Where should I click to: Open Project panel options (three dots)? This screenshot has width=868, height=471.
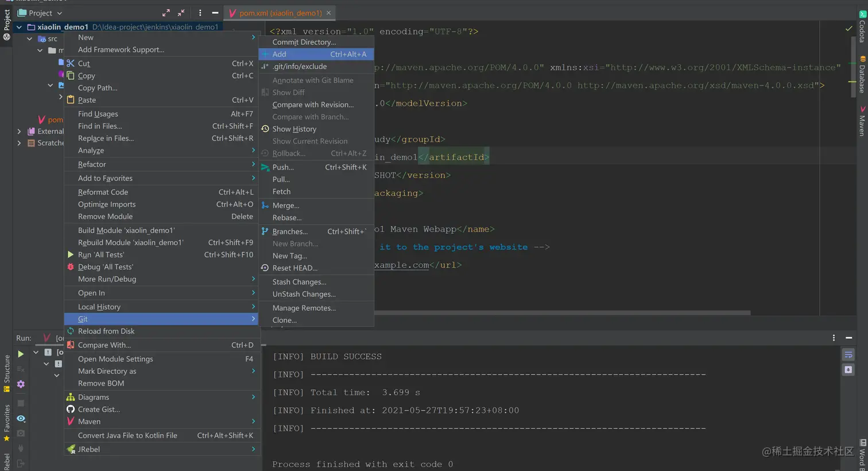pos(200,13)
